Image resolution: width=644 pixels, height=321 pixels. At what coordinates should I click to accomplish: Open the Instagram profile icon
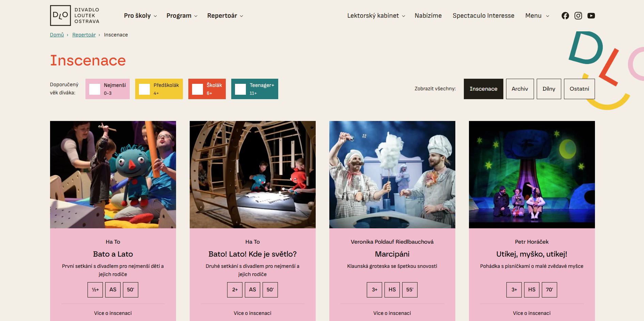pos(578,16)
